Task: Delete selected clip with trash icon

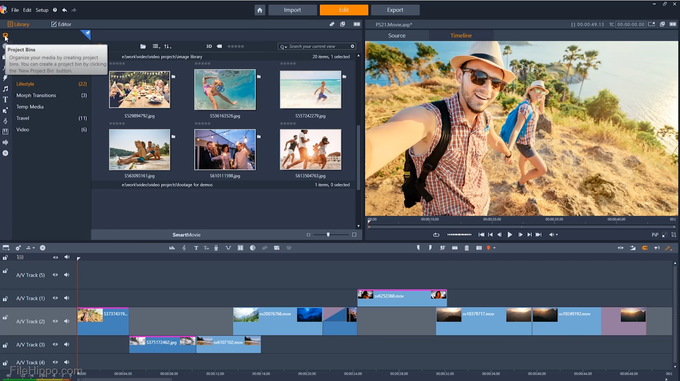Action: (x=467, y=248)
